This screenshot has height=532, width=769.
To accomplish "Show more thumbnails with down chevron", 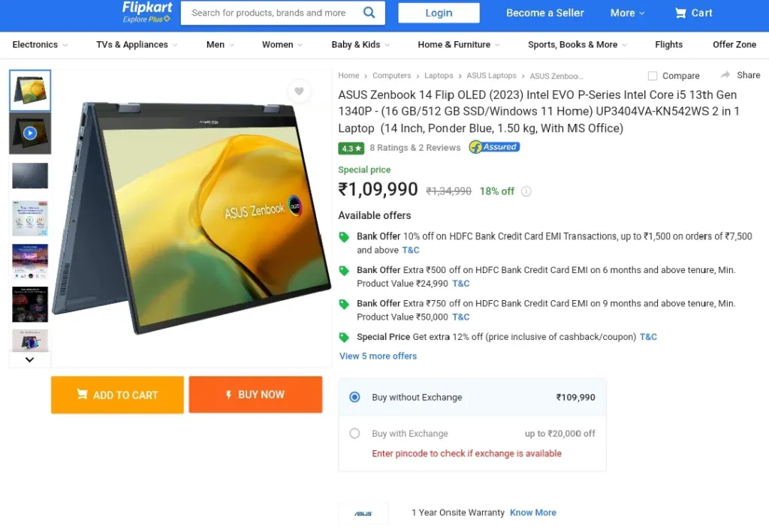I will 30,359.
